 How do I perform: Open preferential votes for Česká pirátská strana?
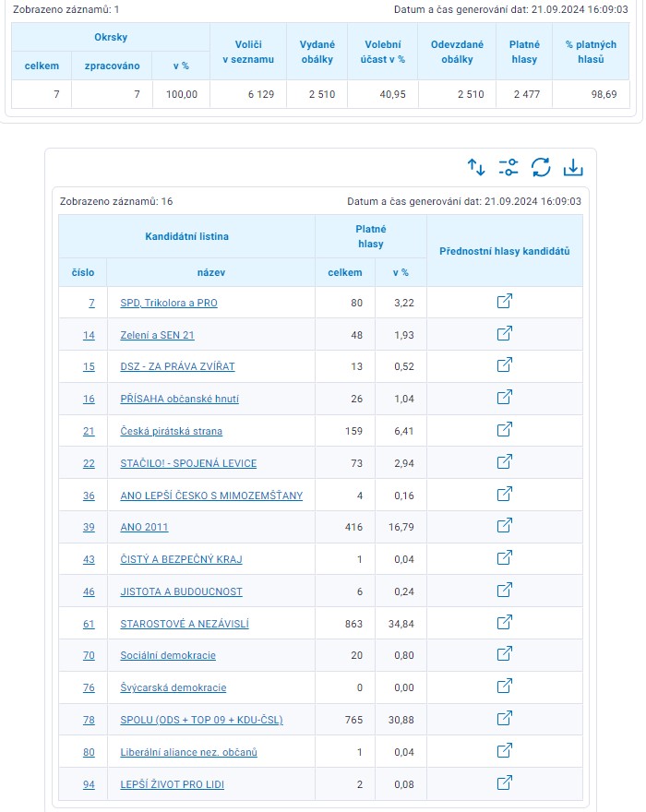point(505,429)
